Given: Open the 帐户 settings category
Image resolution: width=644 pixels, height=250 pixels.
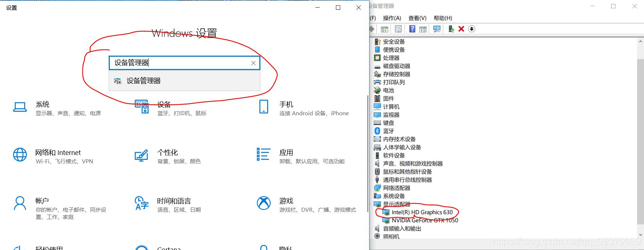Looking at the screenshot, I should tap(60, 208).
